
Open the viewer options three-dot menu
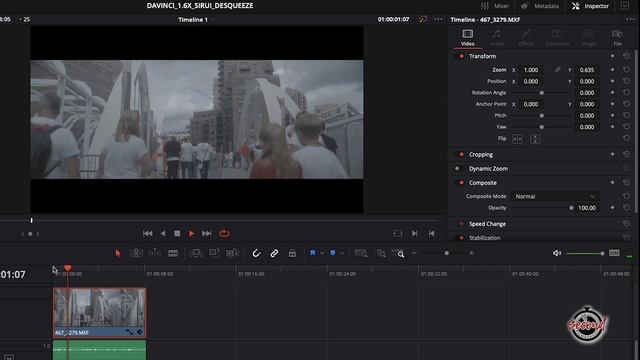pyautogui.click(x=438, y=19)
